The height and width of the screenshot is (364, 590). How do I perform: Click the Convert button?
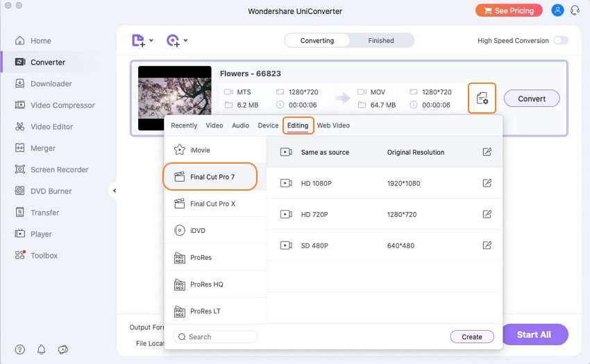[532, 98]
